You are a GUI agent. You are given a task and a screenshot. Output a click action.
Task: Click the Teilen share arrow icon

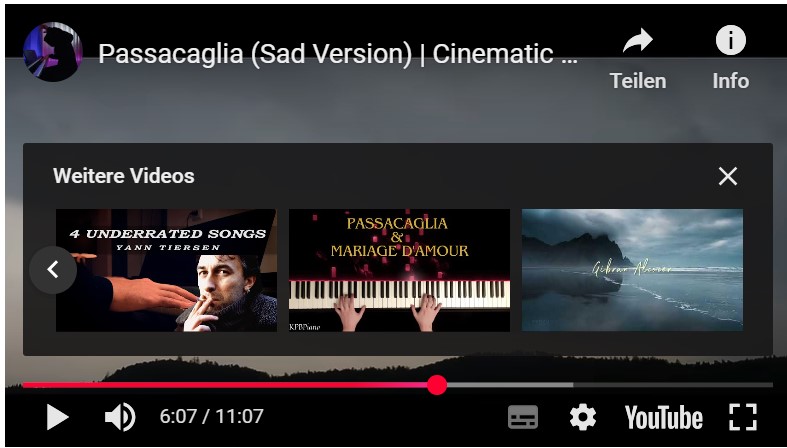(638, 41)
